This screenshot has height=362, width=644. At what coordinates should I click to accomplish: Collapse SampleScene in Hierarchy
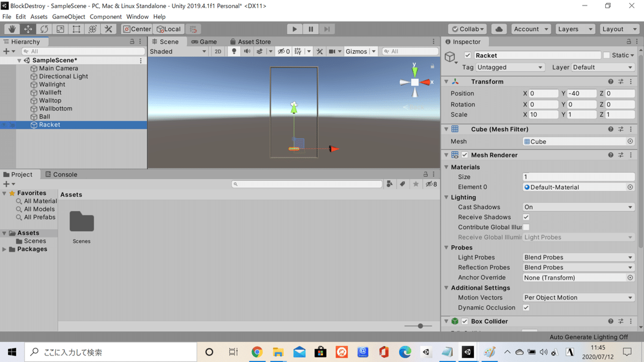pyautogui.click(x=19, y=61)
